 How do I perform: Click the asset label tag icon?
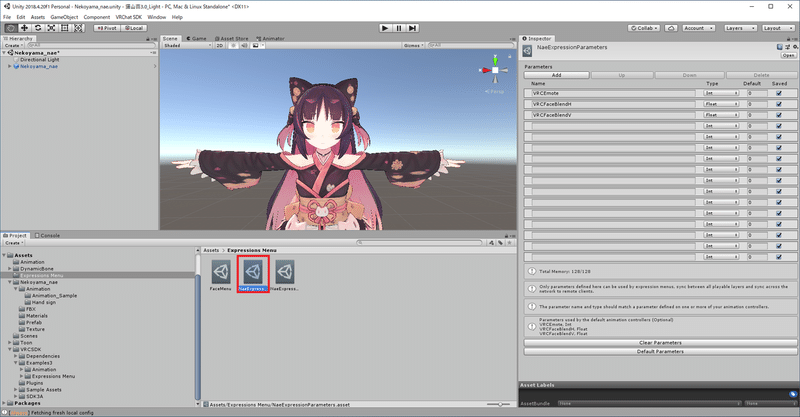tap(792, 394)
